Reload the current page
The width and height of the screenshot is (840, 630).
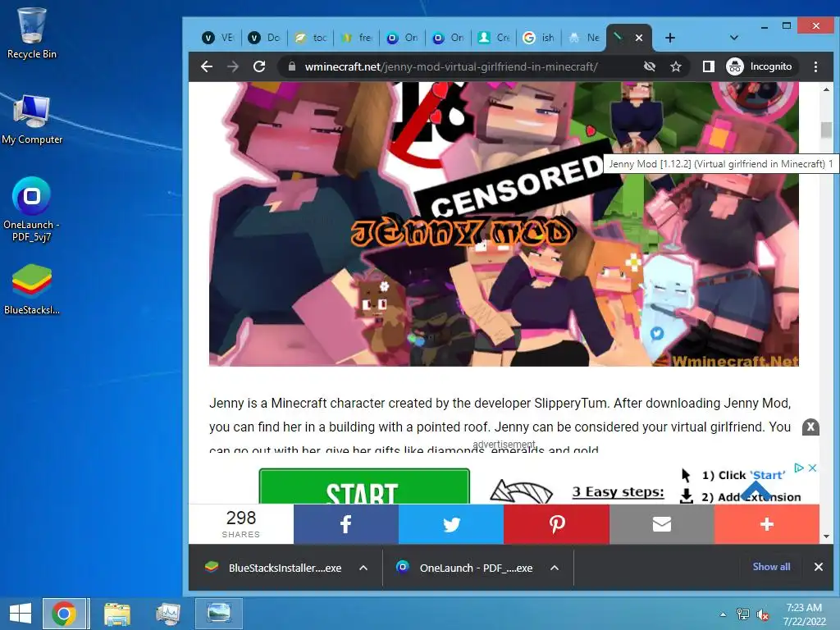(259, 66)
